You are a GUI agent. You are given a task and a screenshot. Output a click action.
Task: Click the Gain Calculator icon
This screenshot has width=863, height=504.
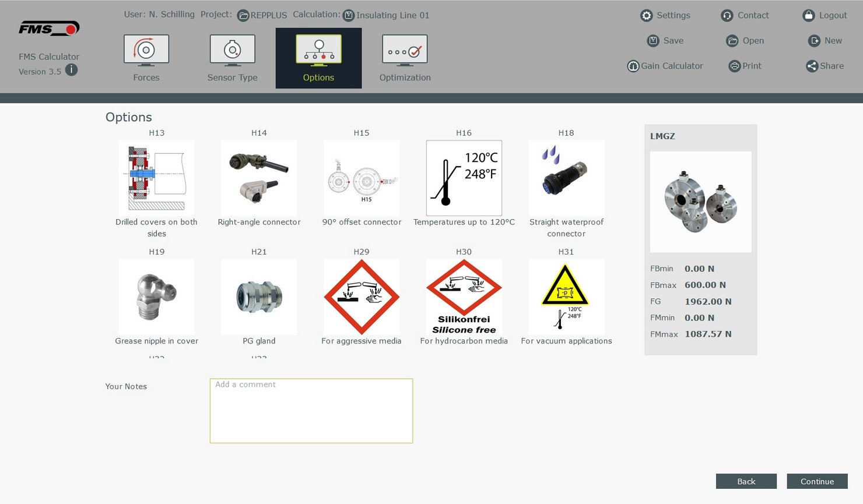pos(633,66)
